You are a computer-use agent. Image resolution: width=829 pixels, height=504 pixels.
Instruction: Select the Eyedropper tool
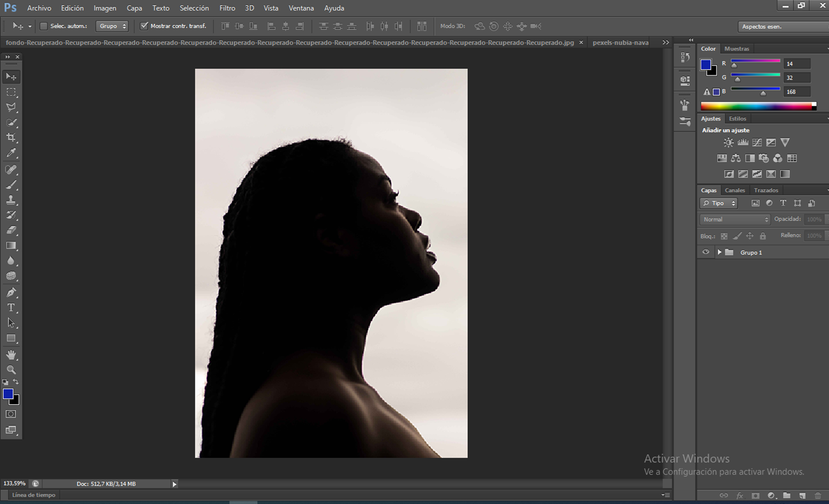pyautogui.click(x=11, y=153)
